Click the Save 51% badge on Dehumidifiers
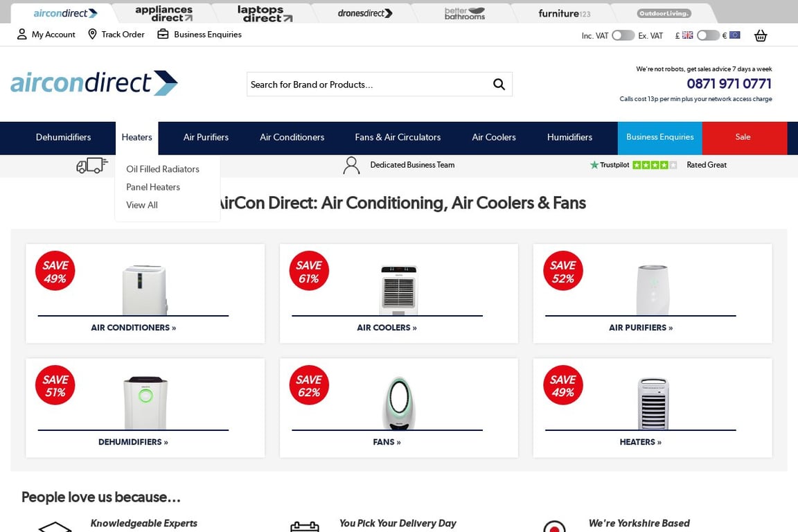The image size is (798, 532). click(x=55, y=385)
